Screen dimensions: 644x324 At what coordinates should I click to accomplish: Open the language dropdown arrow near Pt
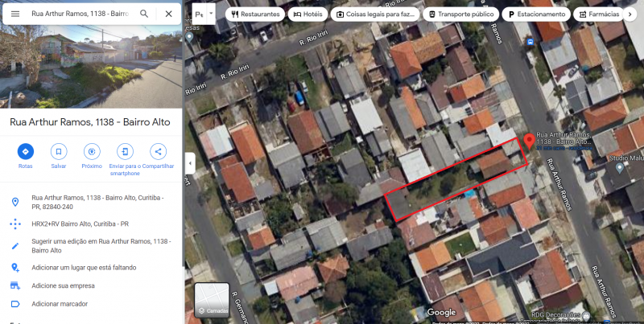point(211,14)
